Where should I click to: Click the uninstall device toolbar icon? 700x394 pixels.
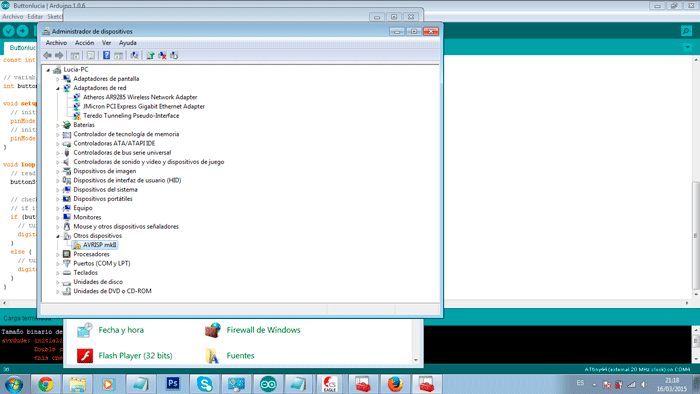point(162,55)
